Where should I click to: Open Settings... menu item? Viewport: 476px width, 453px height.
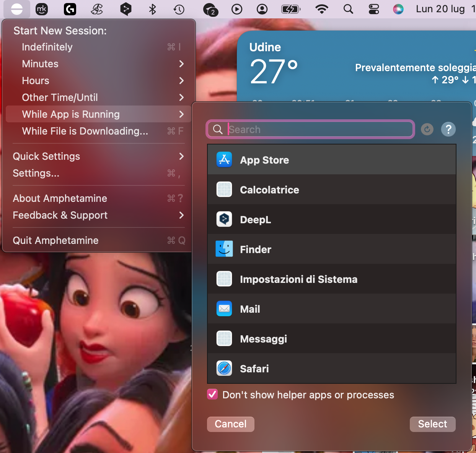pyautogui.click(x=98, y=173)
